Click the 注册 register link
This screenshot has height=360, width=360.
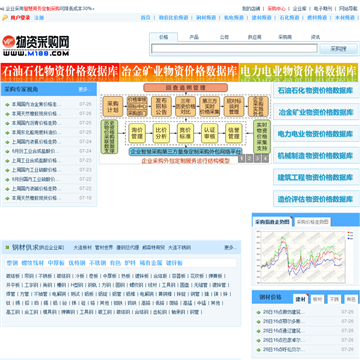click(39, 18)
